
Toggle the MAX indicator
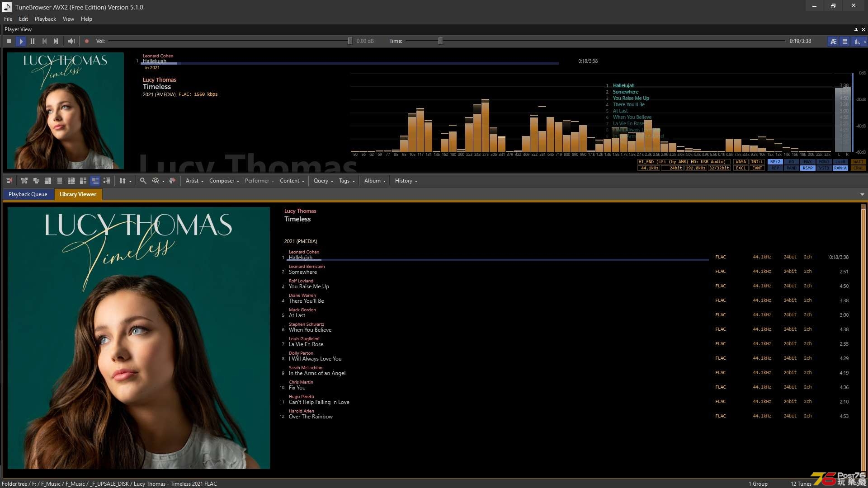[808, 162]
